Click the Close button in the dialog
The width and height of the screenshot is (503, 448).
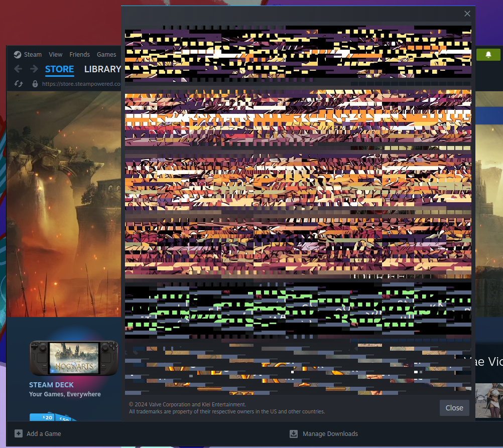tap(454, 408)
